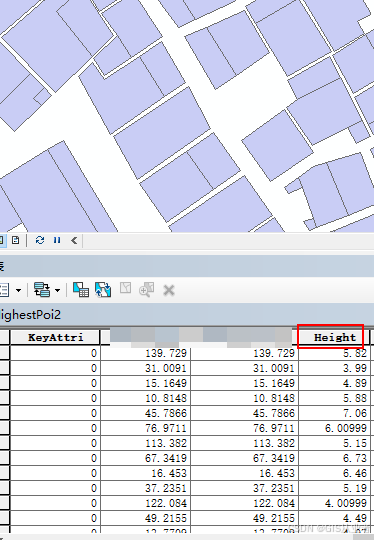Click Height cell 5.19
This screenshot has width=374, height=540.
pos(334,488)
